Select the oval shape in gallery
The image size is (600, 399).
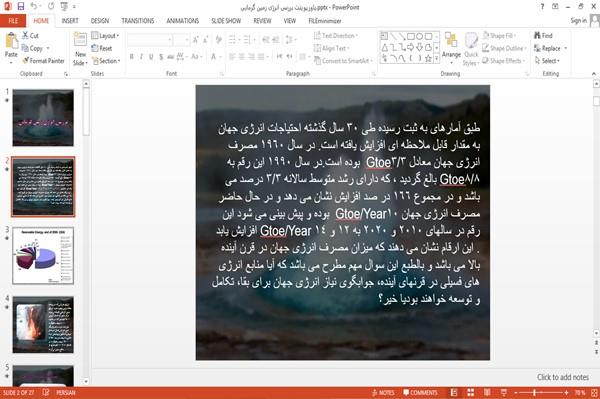pyautogui.click(x=420, y=36)
